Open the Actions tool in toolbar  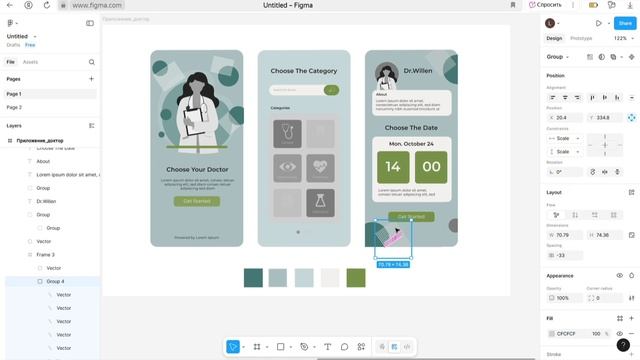(x=361, y=347)
